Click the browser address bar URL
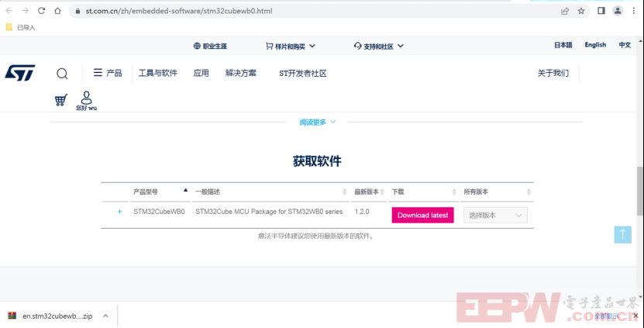 pos(179,11)
